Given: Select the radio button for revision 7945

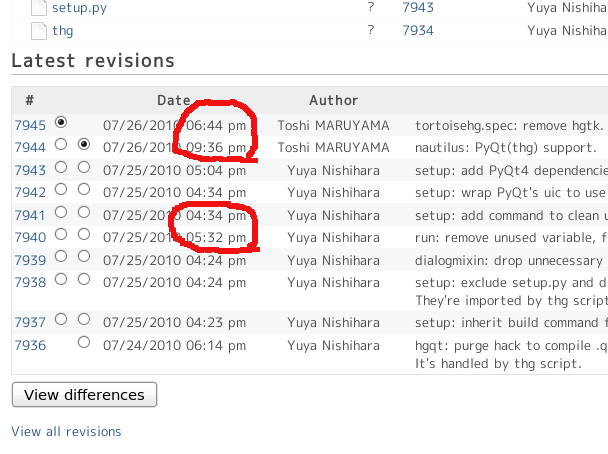Looking at the screenshot, I should 62,122.
